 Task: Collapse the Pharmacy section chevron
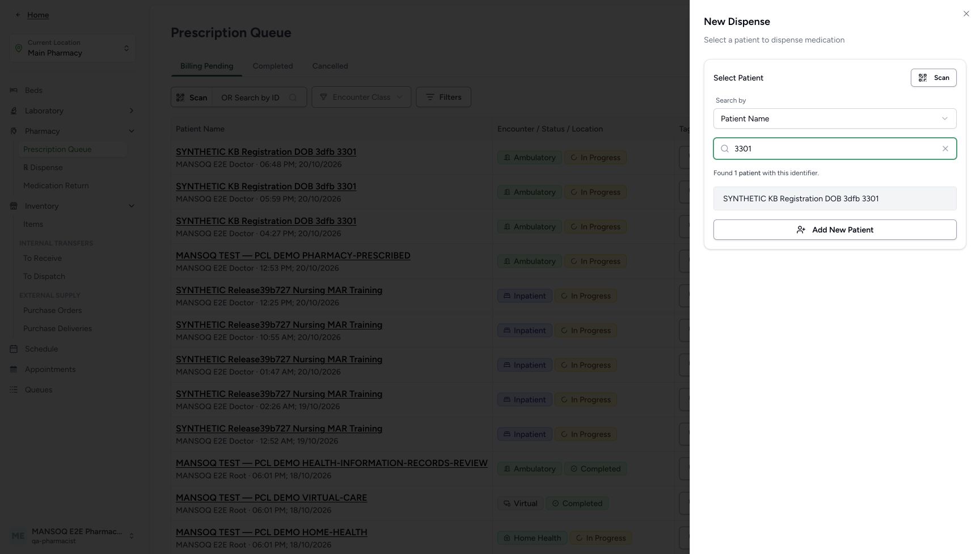click(x=132, y=131)
